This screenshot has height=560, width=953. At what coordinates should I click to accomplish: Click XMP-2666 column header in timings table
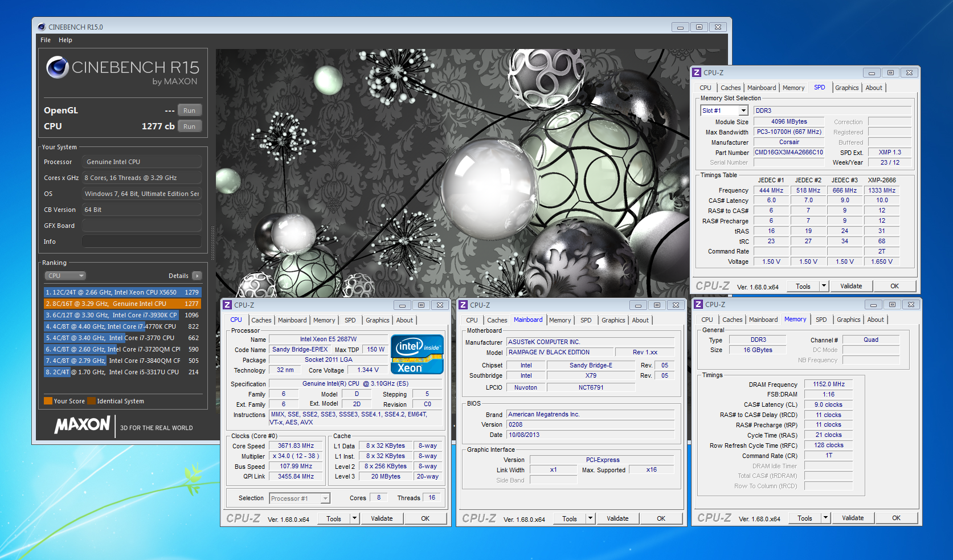pyautogui.click(x=882, y=180)
